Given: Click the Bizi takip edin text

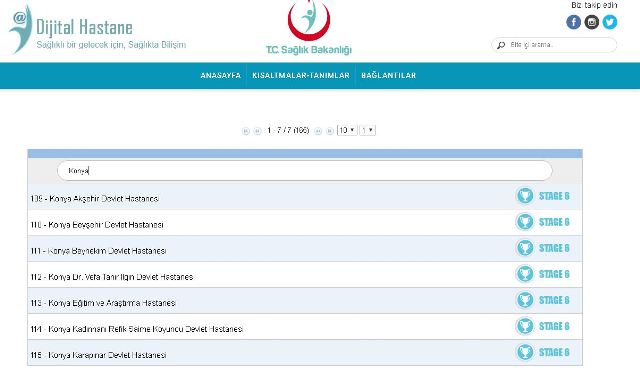Looking at the screenshot, I should point(594,5).
